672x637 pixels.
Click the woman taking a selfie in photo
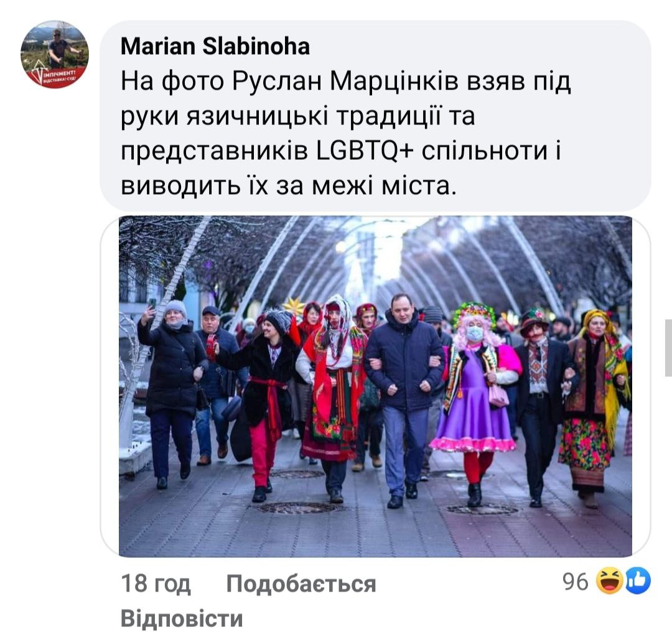(172, 392)
